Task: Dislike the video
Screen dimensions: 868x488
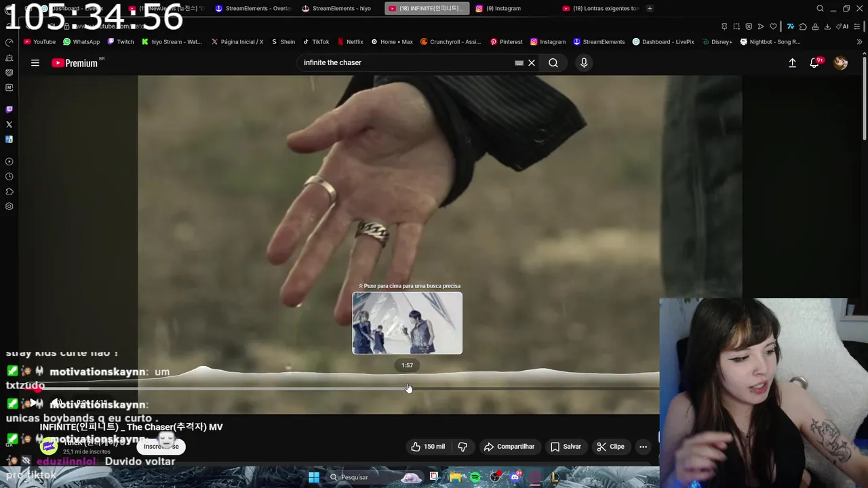Action: 462,447
